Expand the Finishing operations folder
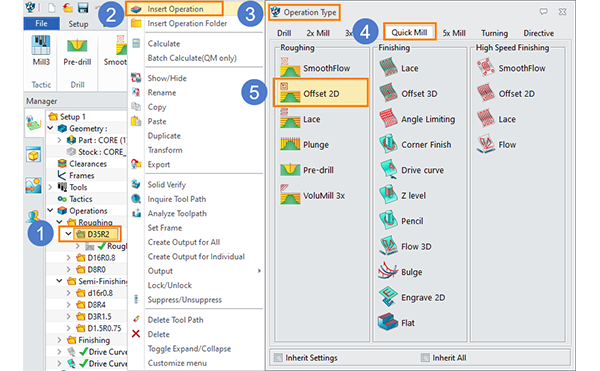600x371 pixels. (59, 340)
